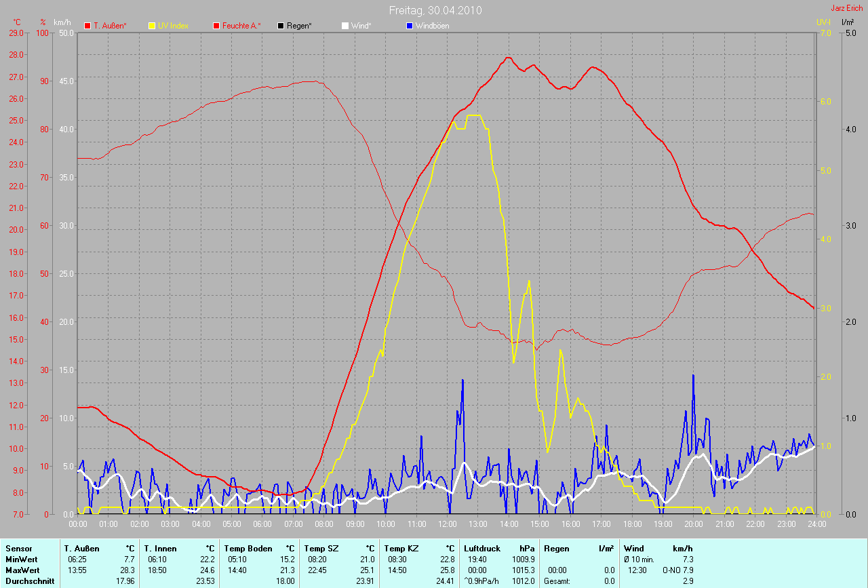Click the T. Innen column header
The width and height of the screenshot is (868, 588).
click(x=160, y=548)
